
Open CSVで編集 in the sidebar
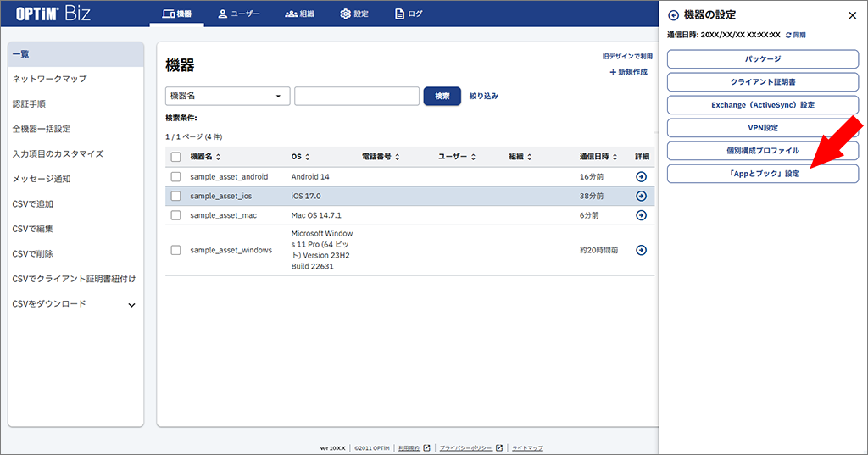[x=75, y=229]
